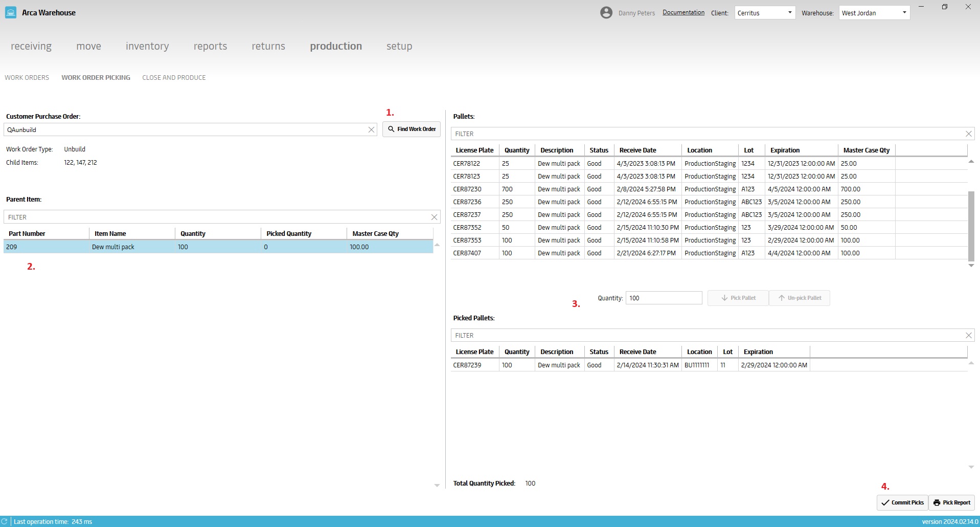This screenshot has width=980, height=527.
Task: Click Commit Picks button
Action: [902, 502]
